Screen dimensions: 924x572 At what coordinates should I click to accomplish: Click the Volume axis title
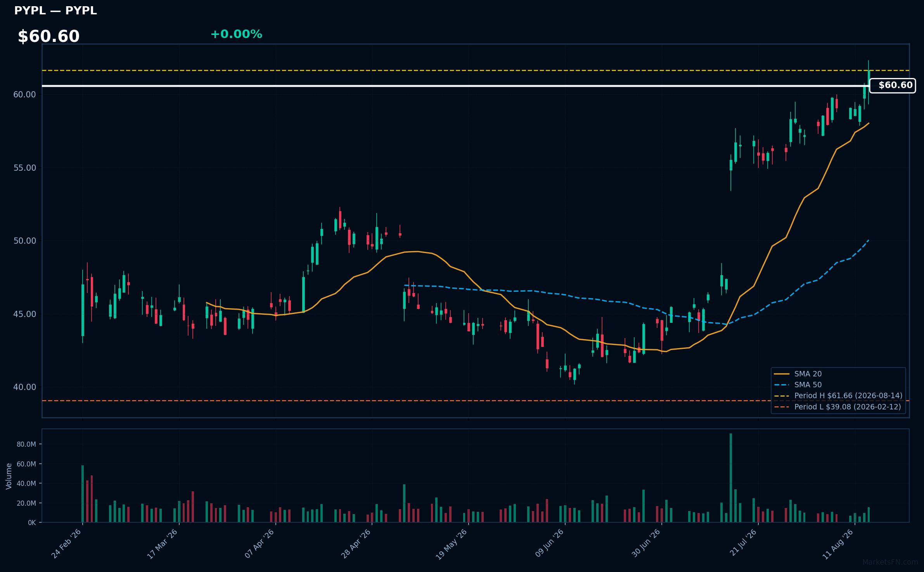[9, 476]
